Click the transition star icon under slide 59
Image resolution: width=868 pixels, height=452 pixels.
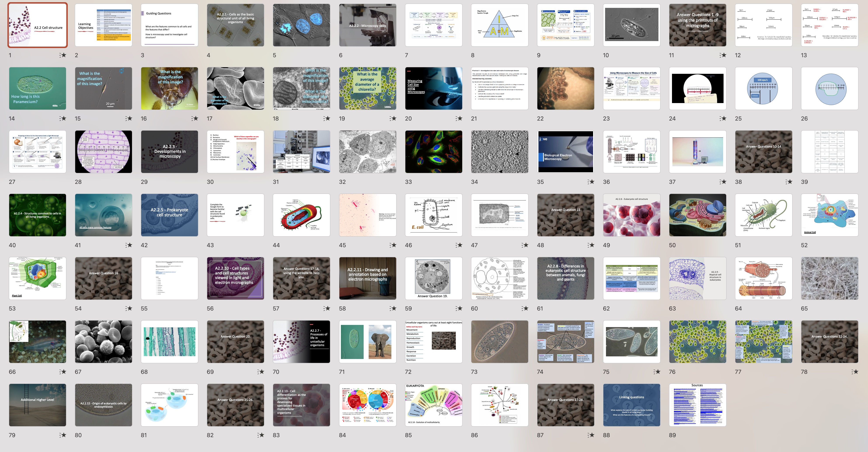click(x=459, y=309)
